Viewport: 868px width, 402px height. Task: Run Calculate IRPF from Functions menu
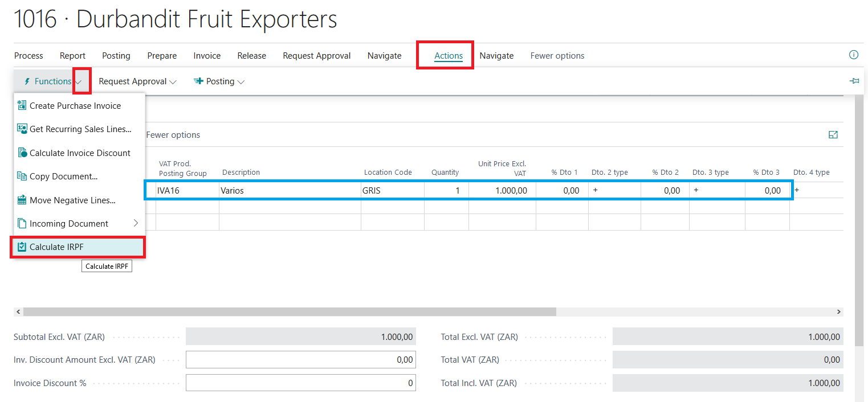(x=78, y=247)
